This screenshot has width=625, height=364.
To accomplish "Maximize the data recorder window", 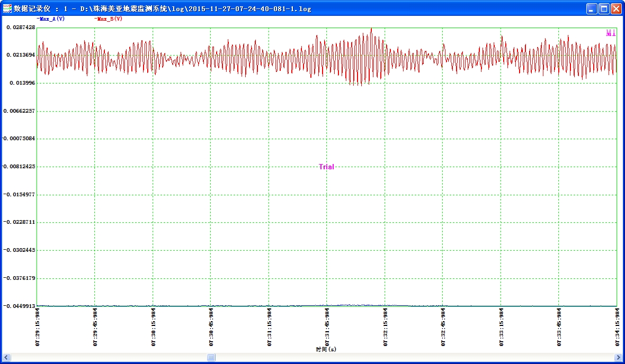I will (604, 8).
